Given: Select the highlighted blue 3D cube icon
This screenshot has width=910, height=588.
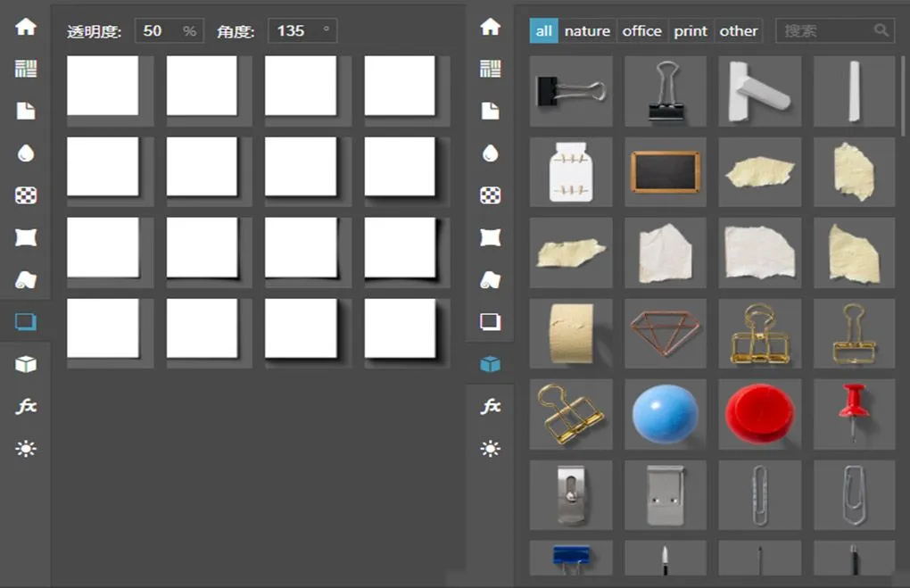Looking at the screenshot, I should click(x=490, y=364).
